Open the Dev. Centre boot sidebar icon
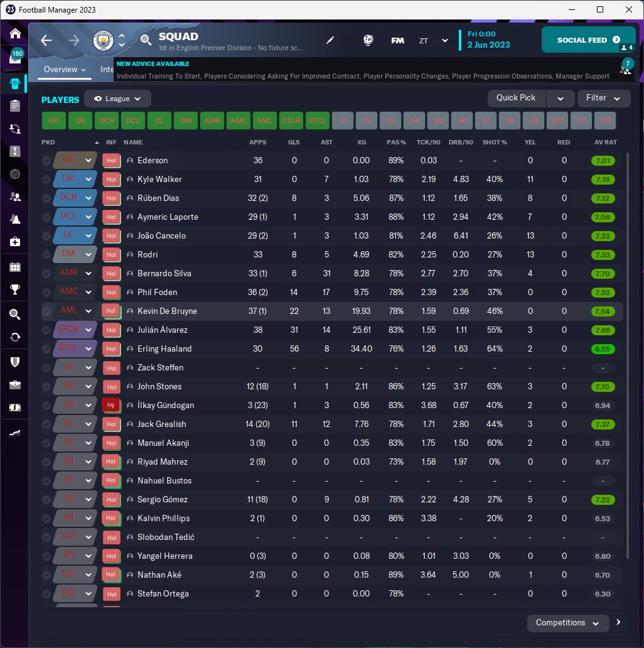 click(15, 433)
